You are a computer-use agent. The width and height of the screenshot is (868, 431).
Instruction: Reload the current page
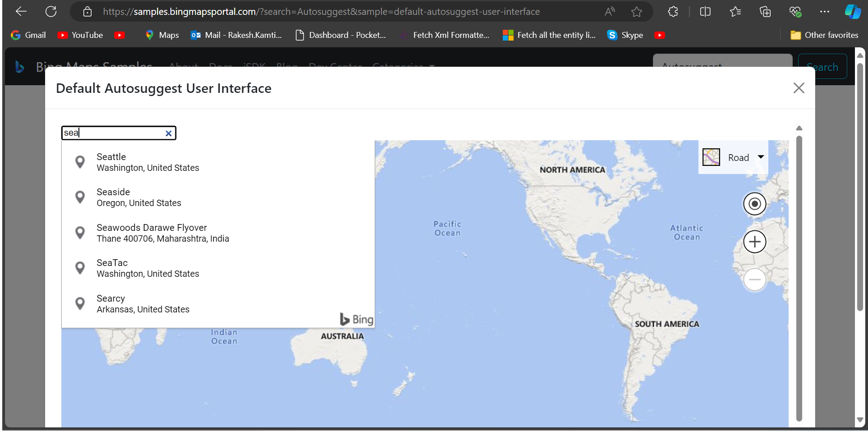pos(51,11)
